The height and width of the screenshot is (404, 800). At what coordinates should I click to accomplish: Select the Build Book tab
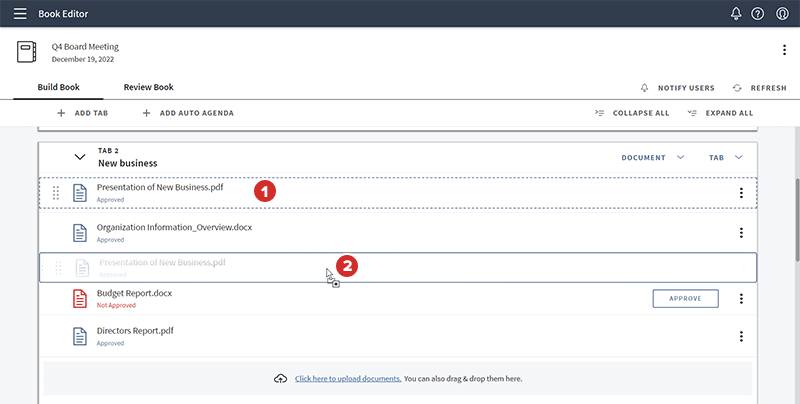[x=58, y=88]
